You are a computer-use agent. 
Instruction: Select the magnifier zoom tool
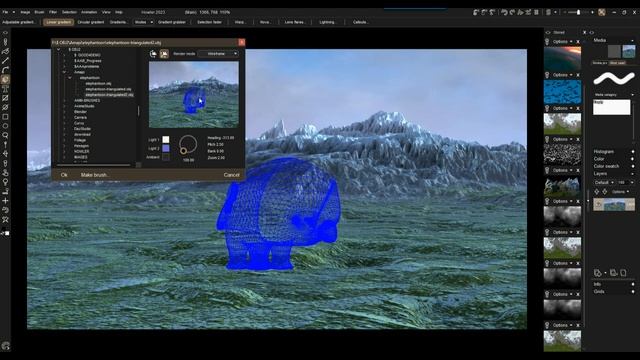click(x=5, y=135)
